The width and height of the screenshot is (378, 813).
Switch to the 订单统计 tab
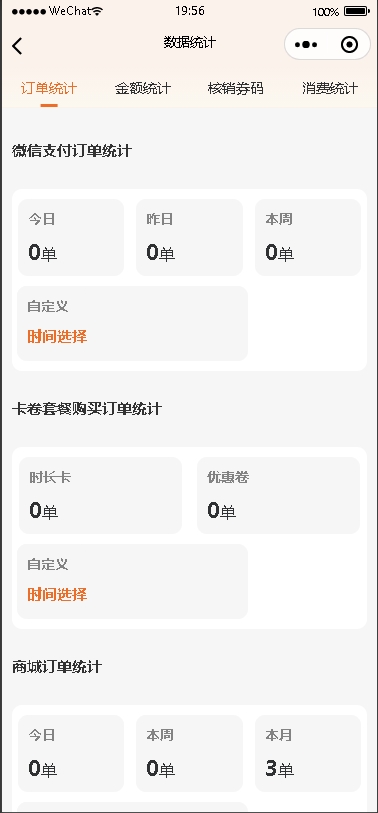pos(49,89)
